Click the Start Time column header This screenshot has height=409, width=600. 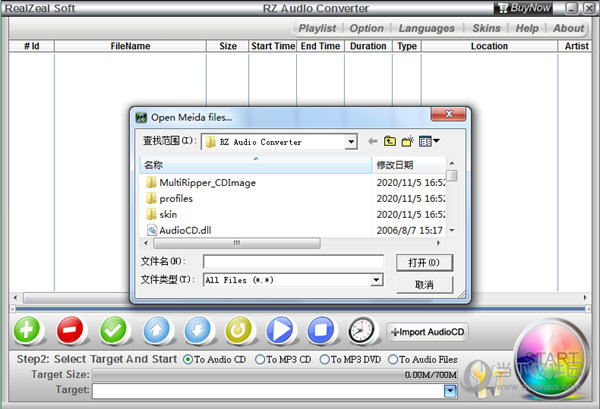pos(273,46)
